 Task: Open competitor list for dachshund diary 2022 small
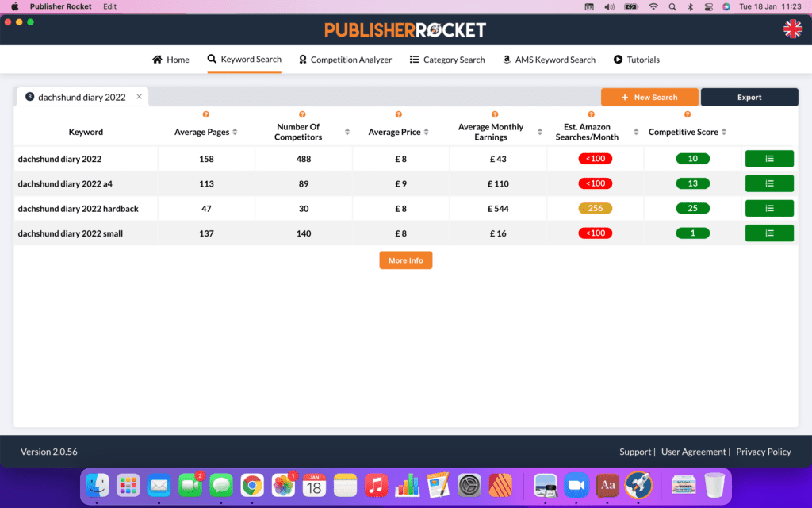[x=769, y=233]
